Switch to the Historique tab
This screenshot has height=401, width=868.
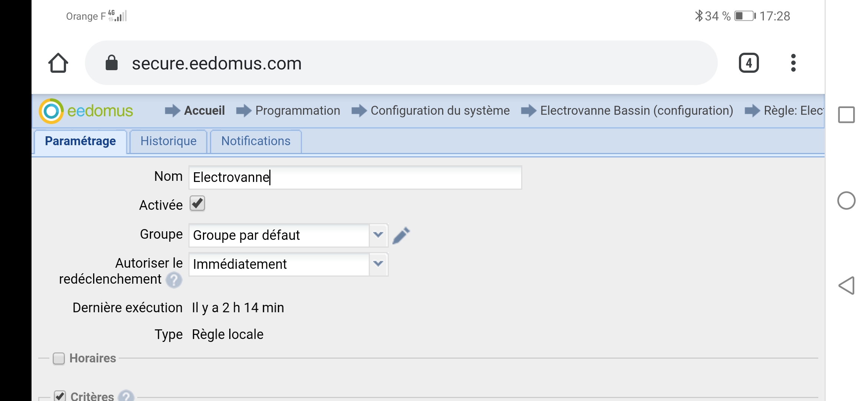(x=168, y=141)
